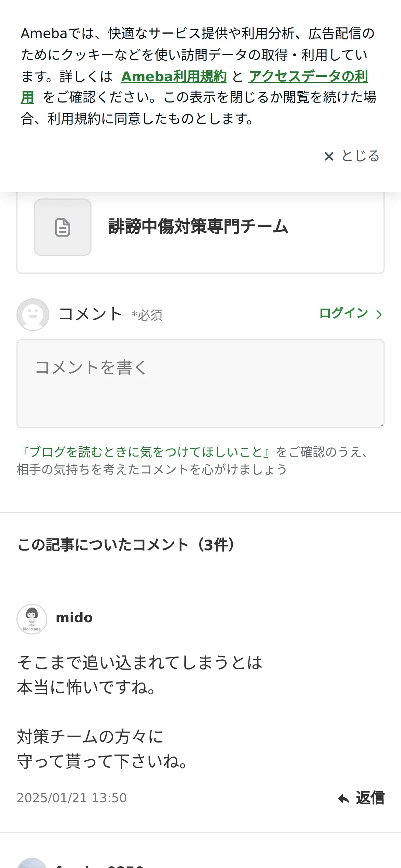Click the *必須 required label
Screen dimensions: 401x868
(147, 315)
